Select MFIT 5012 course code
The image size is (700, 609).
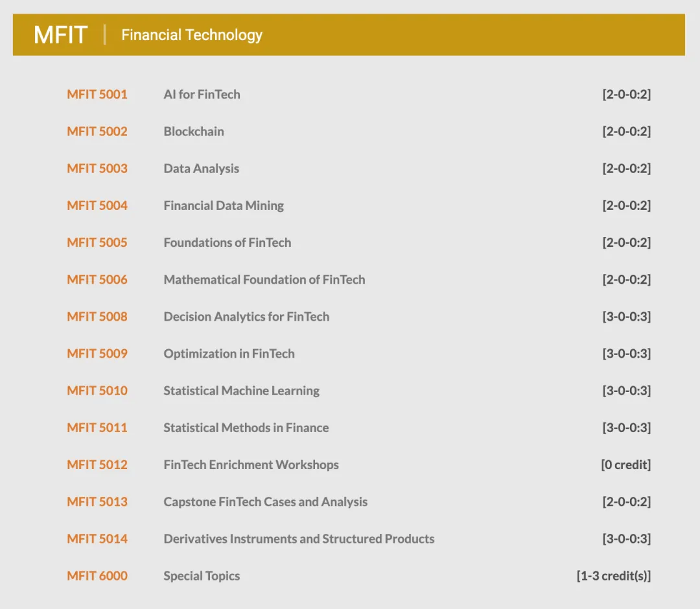pyautogui.click(x=97, y=465)
